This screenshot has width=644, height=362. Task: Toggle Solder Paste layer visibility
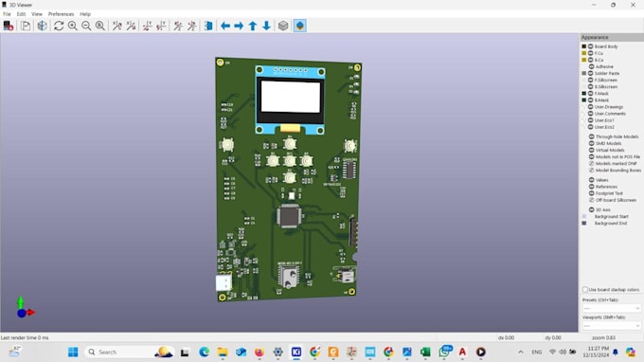[x=591, y=73]
